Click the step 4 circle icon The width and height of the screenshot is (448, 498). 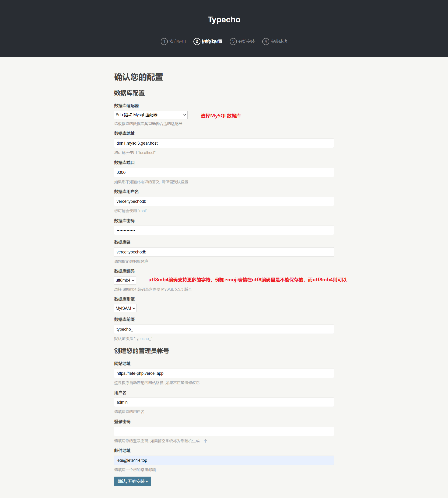click(266, 41)
